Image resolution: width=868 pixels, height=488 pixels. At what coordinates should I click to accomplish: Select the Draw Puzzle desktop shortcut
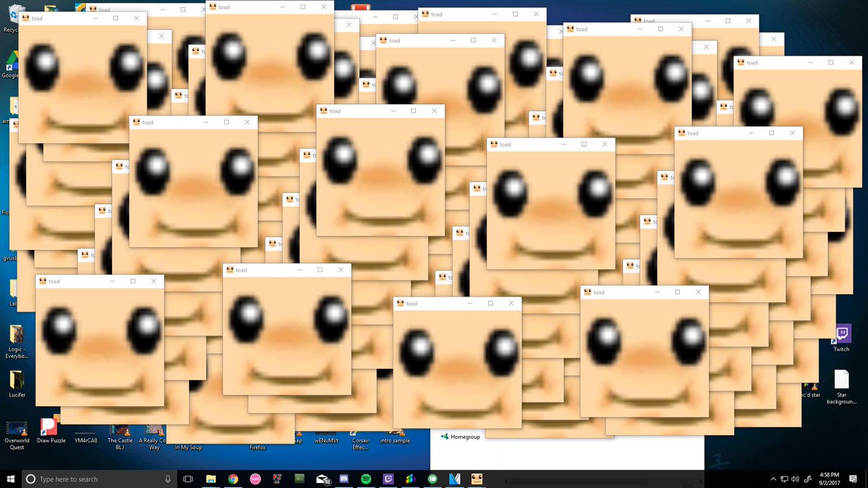[x=51, y=431]
